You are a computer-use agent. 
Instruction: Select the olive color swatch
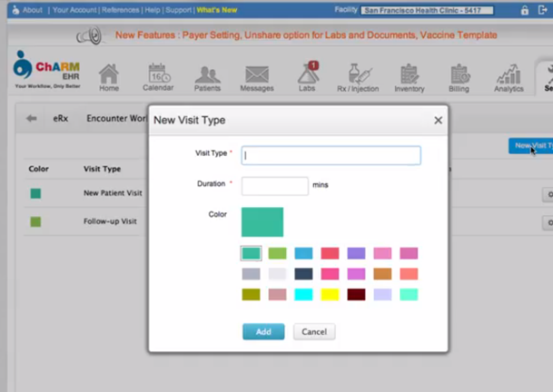click(252, 295)
